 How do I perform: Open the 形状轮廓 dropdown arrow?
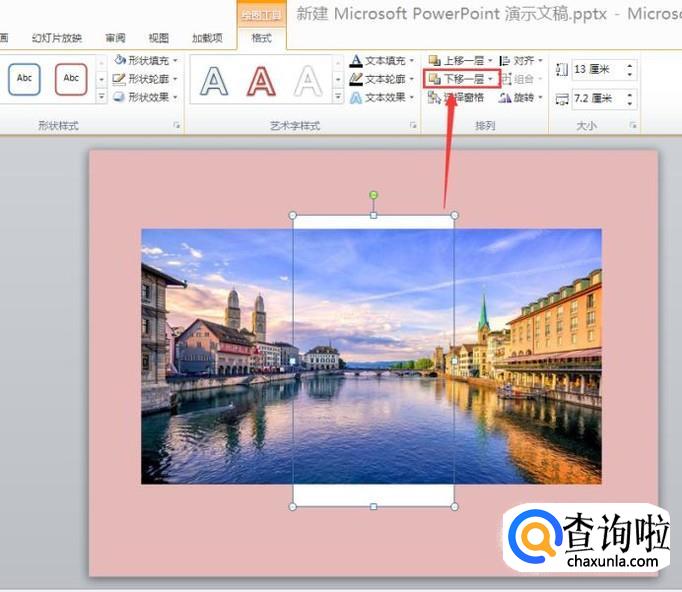click(175, 79)
